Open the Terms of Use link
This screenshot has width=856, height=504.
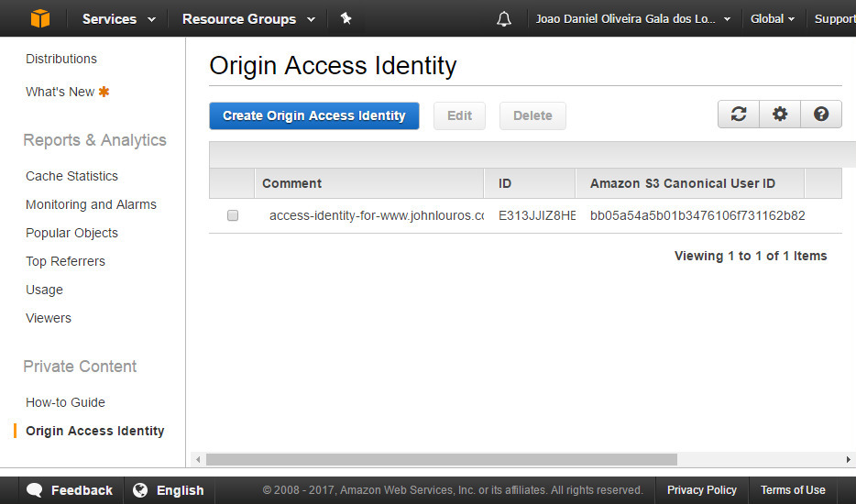[x=793, y=490]
